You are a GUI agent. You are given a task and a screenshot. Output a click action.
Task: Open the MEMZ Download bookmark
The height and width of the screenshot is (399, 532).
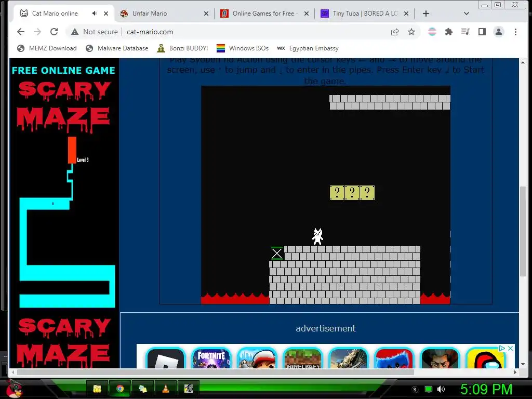click(x=47, y=48)
